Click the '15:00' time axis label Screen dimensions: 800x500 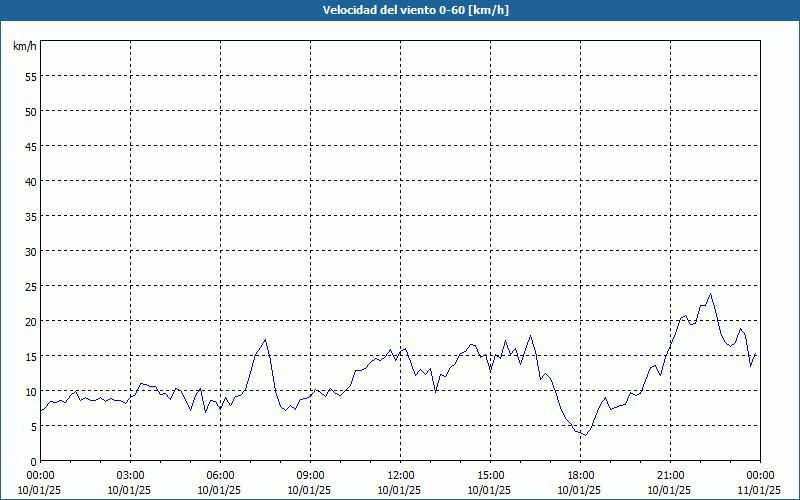490,476
